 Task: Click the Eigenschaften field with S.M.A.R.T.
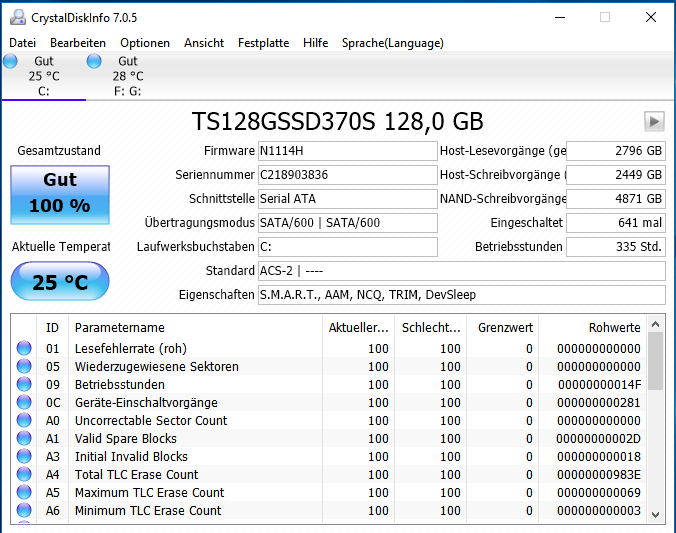pyautogui.click(x=462, y=295)
